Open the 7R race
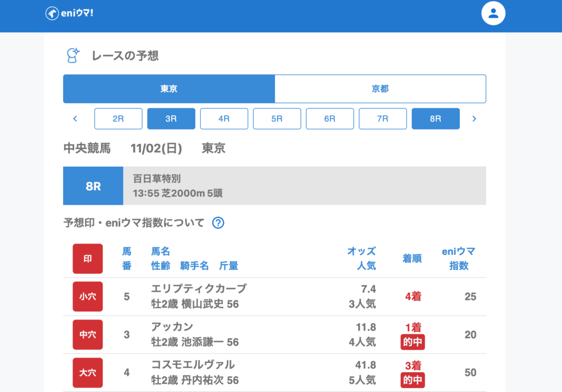562x392 pixels. (x=383, y=118)
